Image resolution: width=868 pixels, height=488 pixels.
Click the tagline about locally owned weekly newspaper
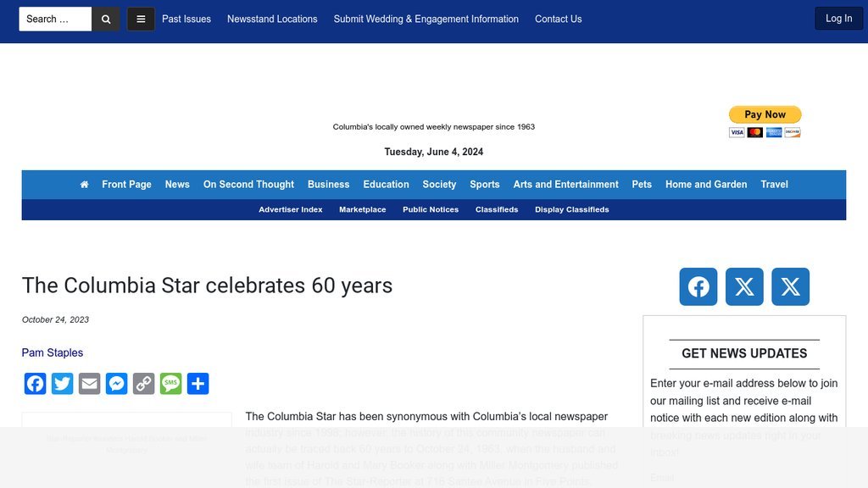pyautogui.click(x=434, y=127)
